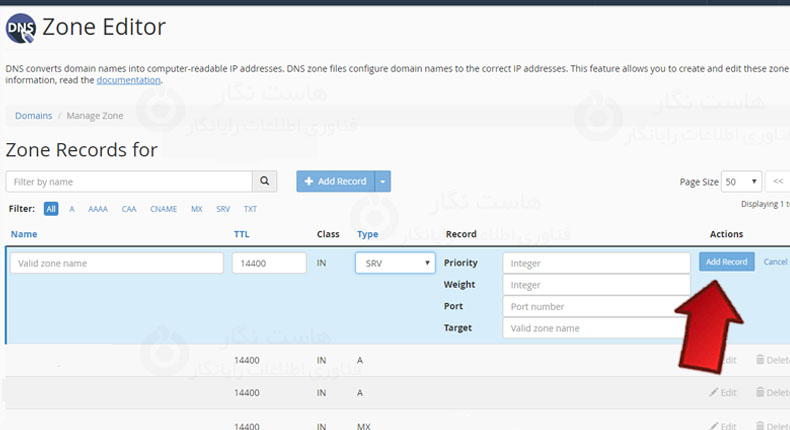
Task: Open the Page Size dropdown
Action: click(x=741, y=182)
